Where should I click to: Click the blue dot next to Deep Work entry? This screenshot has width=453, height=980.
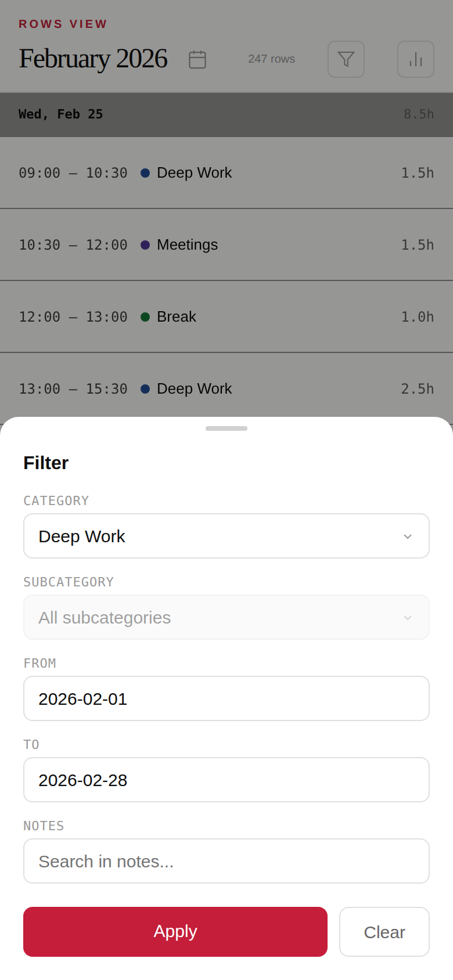(145, 172)
